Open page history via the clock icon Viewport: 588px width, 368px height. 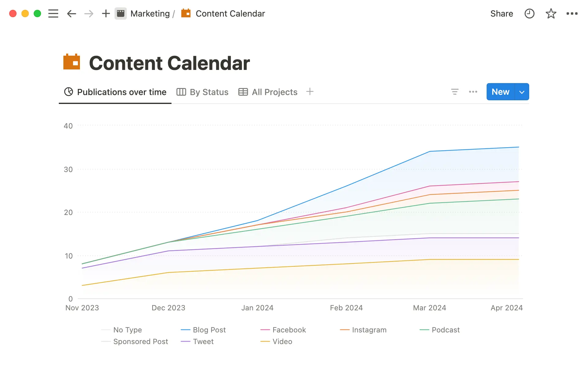530,13
